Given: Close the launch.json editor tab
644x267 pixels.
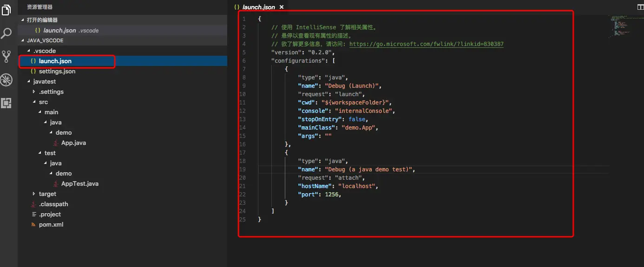Looking at the screenshot, I should coord(281,7).
